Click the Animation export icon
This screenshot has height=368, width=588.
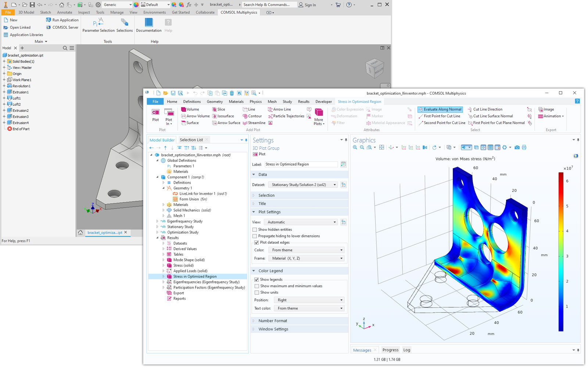[x=541, y=116]
